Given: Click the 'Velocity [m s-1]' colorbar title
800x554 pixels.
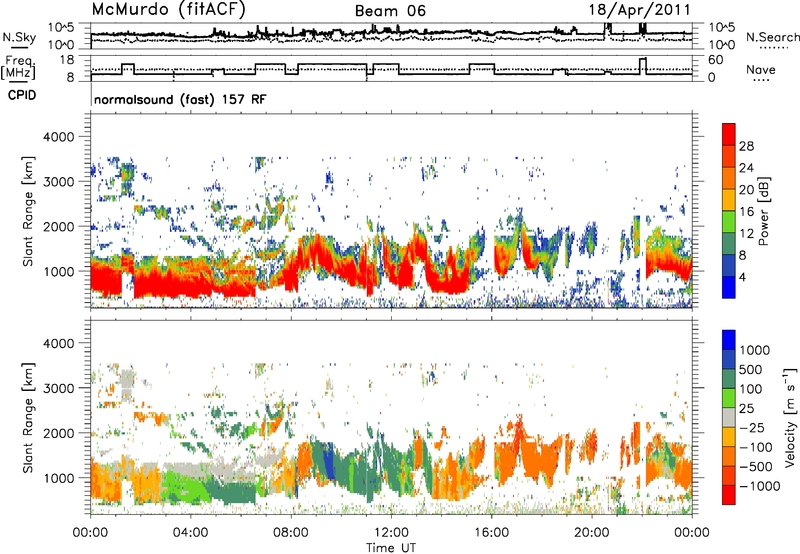Looking at the screenshot, I should [790, 417].
